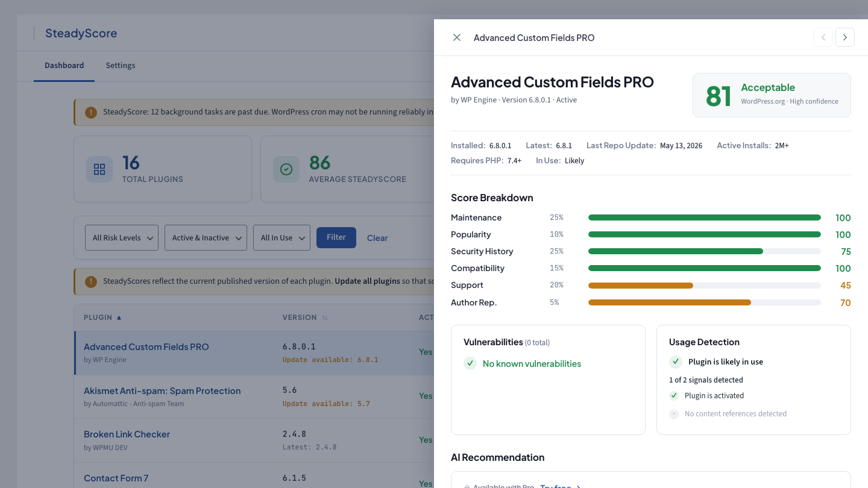Viewport: 868px width, 488px height.
Task: Click the 'Last Repo Update: May 13, 2026' value
Action: pyautogui.click(x=681, y=146)
